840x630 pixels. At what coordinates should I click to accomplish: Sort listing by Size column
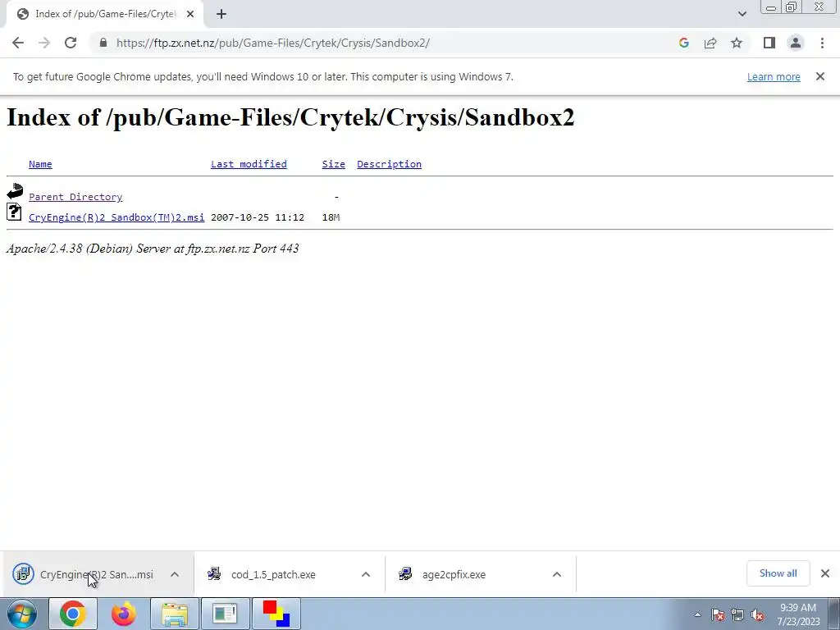[x=333, y=164]
